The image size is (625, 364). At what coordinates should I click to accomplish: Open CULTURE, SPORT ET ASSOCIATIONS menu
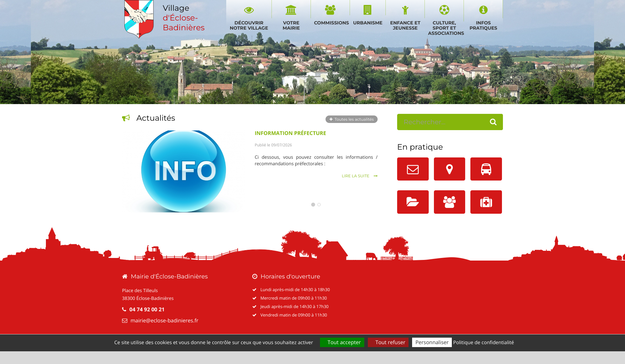pos(446,28)
